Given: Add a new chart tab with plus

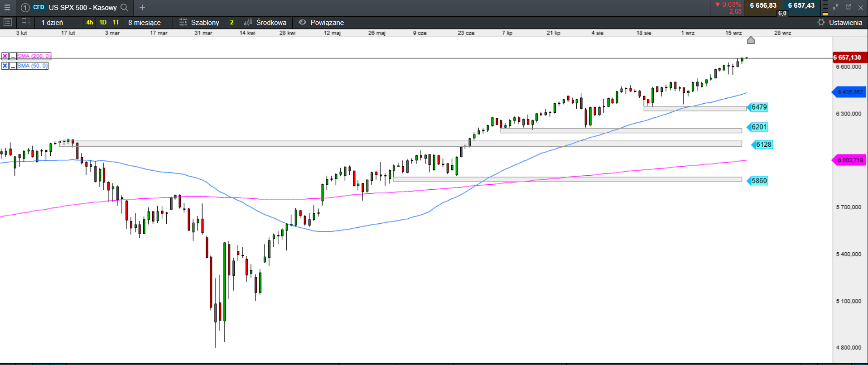Looking at the screenshot, I should pos(142,7).
